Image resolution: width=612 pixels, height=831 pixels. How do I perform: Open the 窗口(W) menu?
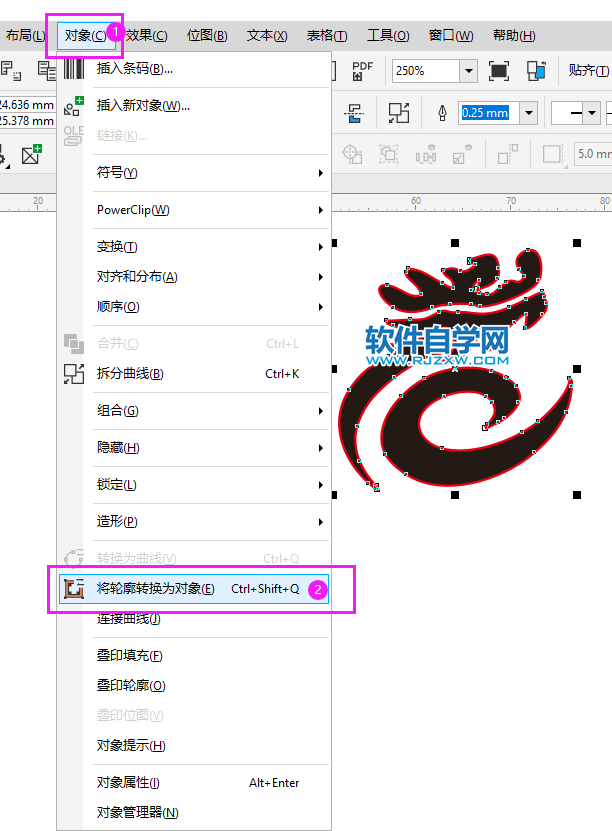[451, 36]
